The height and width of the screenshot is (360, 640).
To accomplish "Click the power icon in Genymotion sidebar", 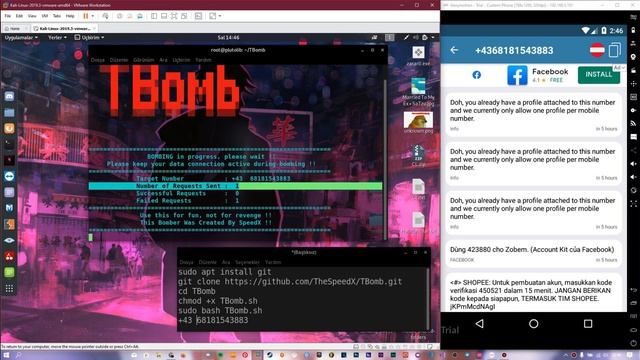I will pos(633,343).
